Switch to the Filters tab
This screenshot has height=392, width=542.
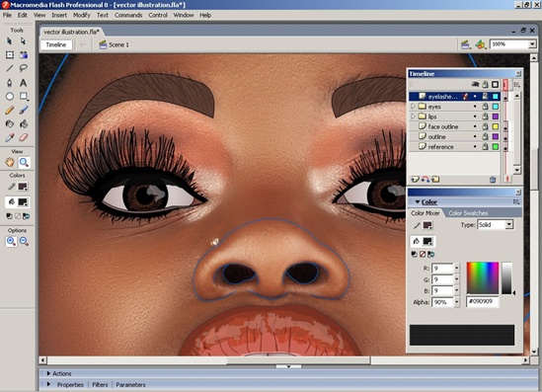point(100,385)
